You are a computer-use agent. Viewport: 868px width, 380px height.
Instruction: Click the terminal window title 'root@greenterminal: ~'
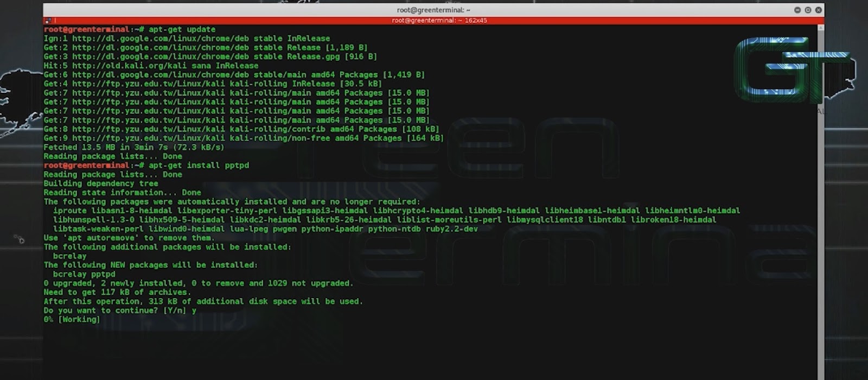(433, 10)
